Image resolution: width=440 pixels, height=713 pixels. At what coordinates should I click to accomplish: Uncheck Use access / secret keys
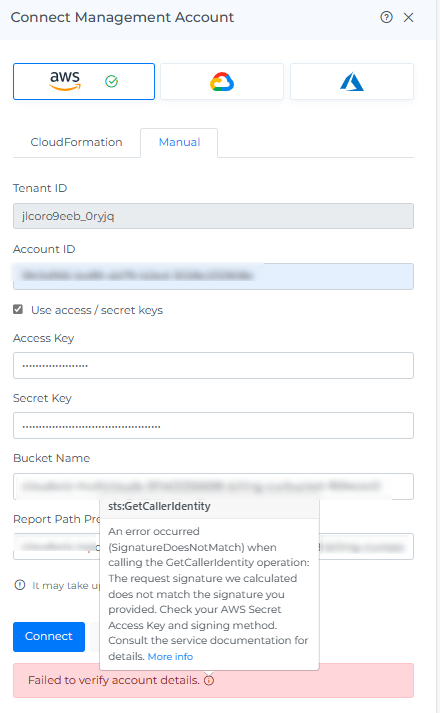click(18, 310)
